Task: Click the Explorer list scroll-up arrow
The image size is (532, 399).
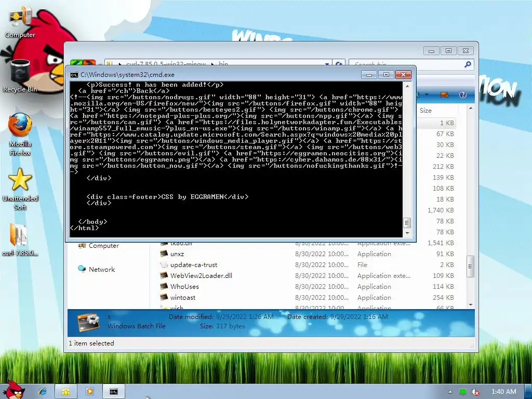Action: click(471, 109)
